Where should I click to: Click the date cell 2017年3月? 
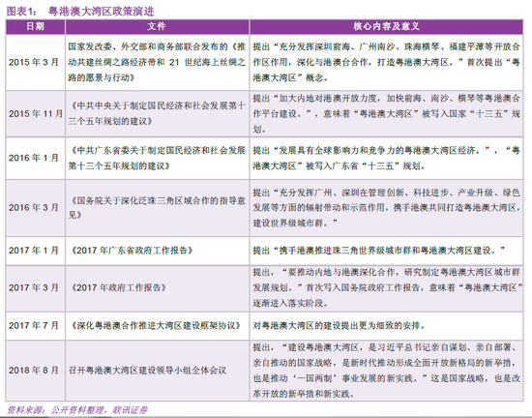(35, 288)
